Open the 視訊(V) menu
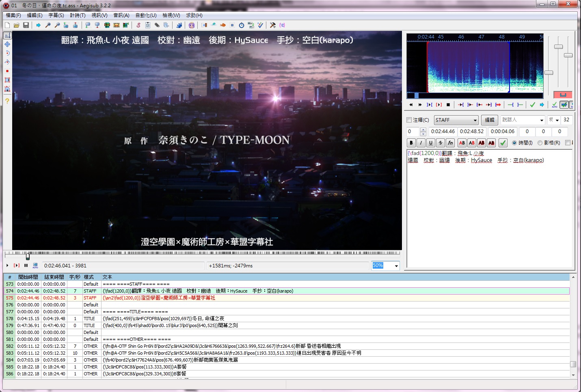The width and height of the screenshot is (581, 392). tap(99, 15)
